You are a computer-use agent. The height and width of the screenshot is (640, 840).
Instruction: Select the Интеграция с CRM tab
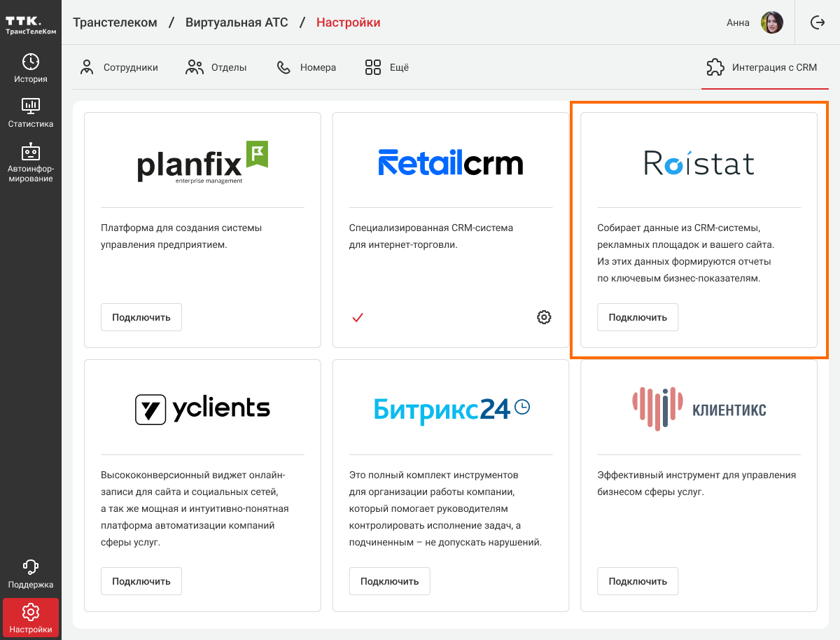(762, 67)
